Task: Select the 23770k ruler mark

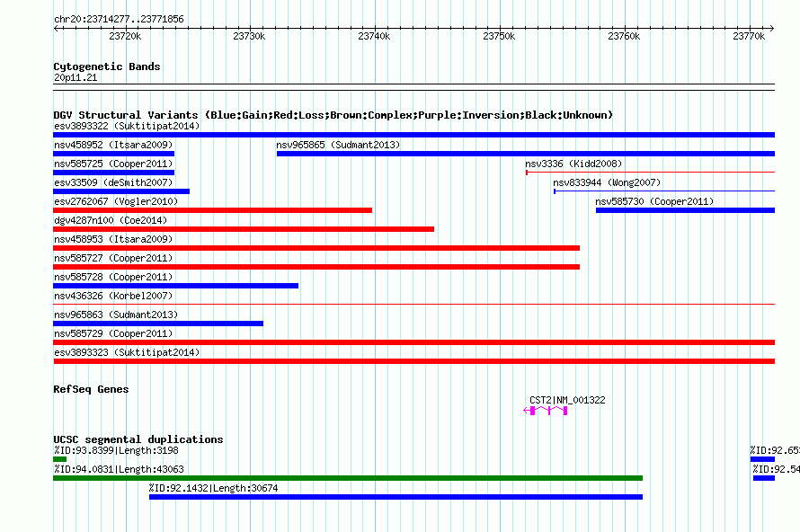Action: click(749, 36)
